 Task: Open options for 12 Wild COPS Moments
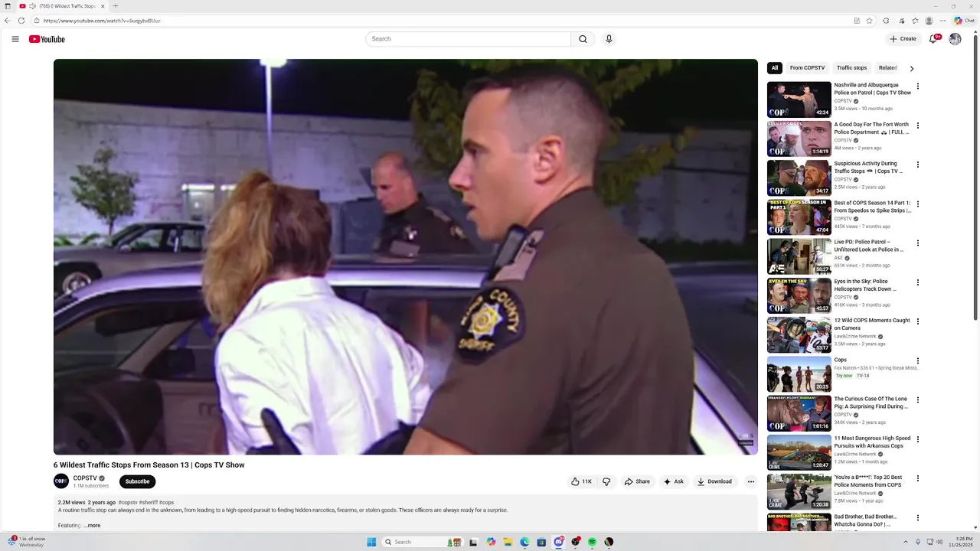tap(917, 321)
